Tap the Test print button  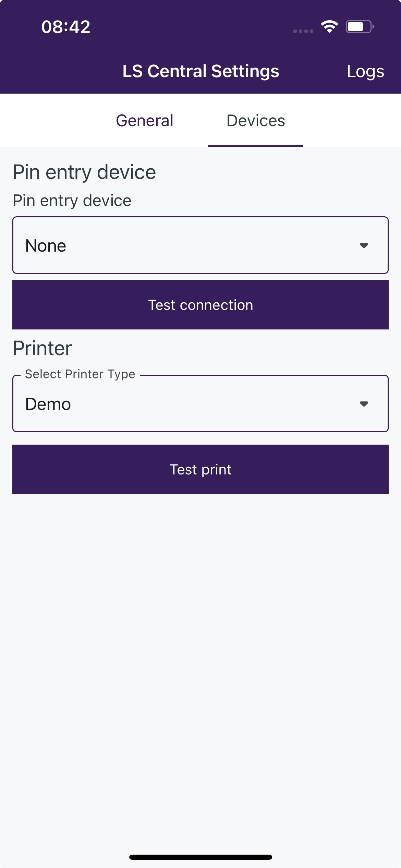tap(200, 469)
